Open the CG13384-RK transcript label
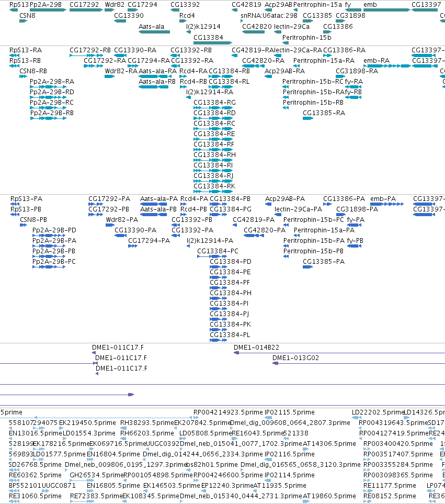This screenshot has width=445, height=504. [214, 186]
